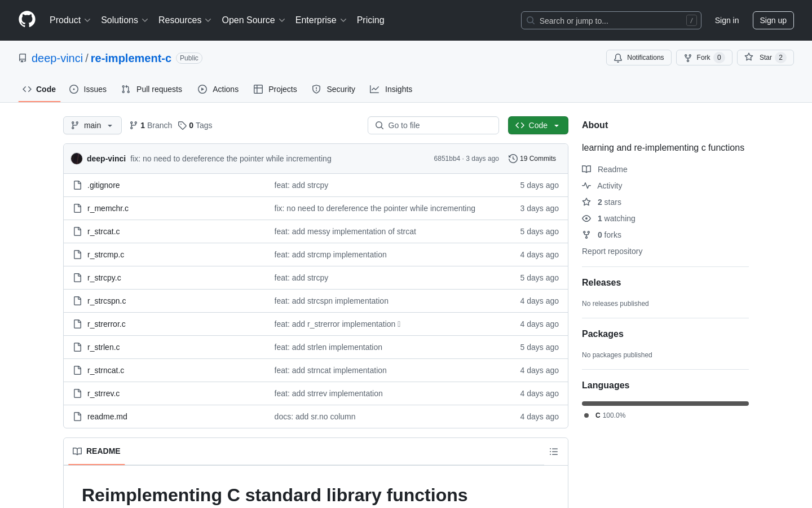
Task: Open the deep-vinci avatar image
Action: point(77,159)
